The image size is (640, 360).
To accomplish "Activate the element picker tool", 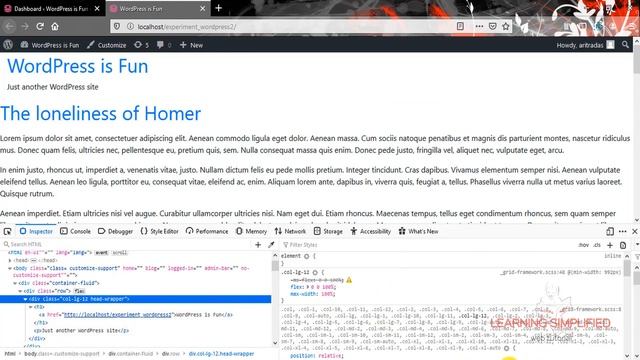I will point(7,231).
